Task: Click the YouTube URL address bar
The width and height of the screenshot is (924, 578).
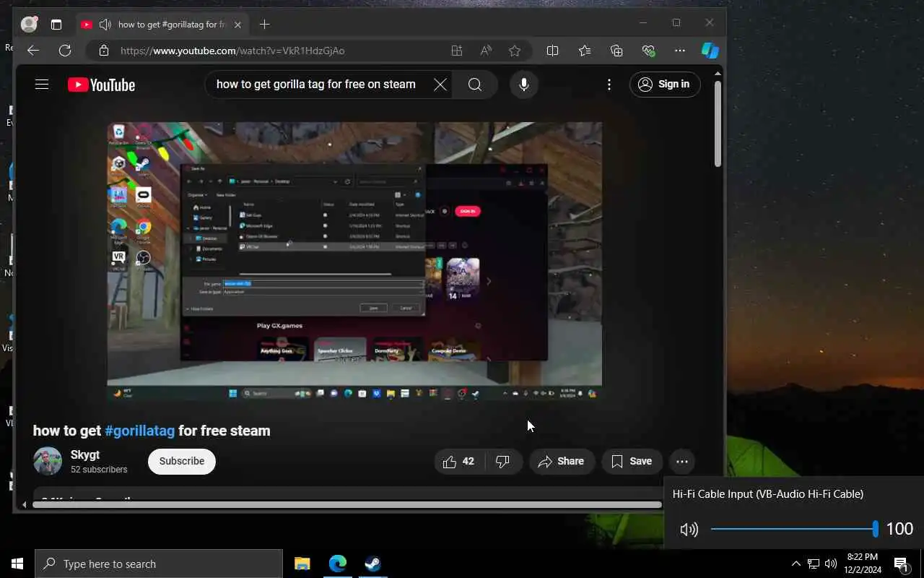Action: click(x=232, y=51)
